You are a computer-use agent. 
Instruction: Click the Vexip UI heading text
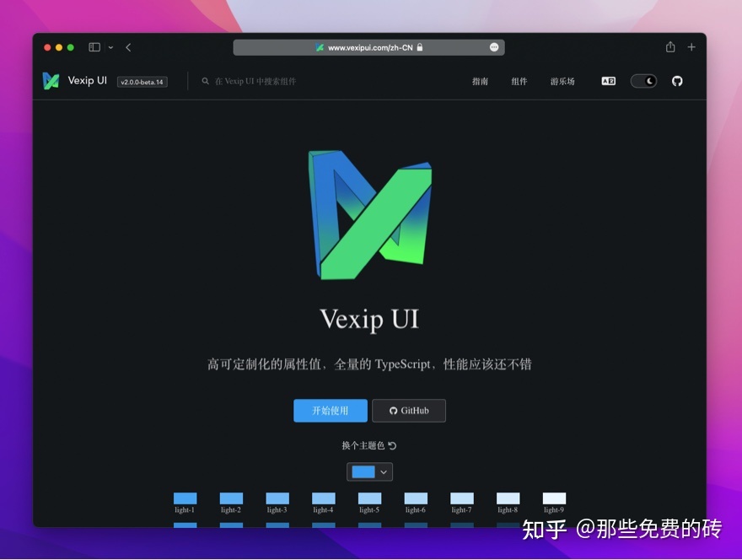tap(369, 320)
